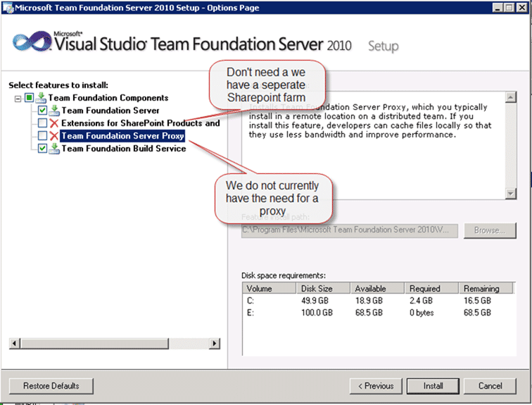Click the 16.5 GB remaining value
Image resolution: width=532 pixels, height=405 pixels.
(477, 301)
